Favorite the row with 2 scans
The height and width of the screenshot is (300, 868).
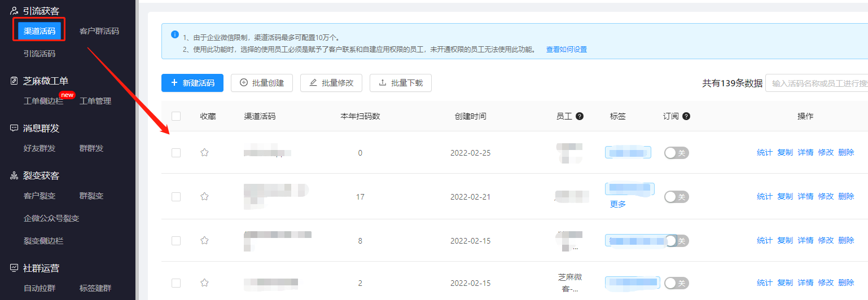click(205, 283)
